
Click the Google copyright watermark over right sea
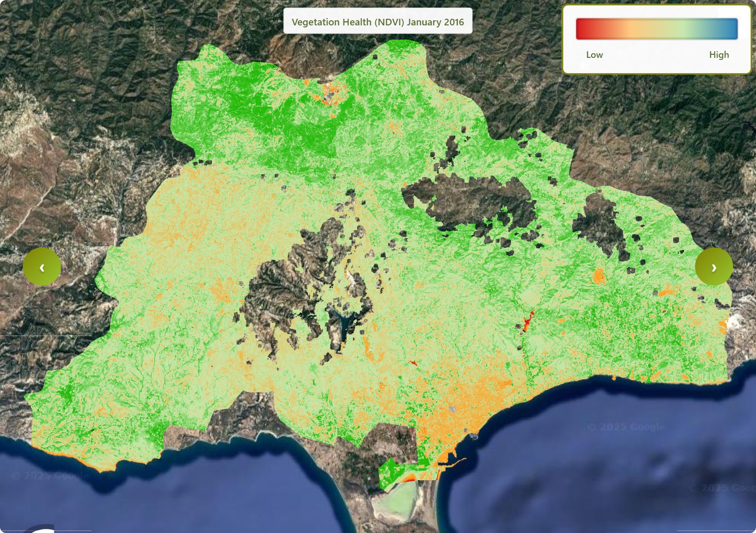[x=626, y=427]
